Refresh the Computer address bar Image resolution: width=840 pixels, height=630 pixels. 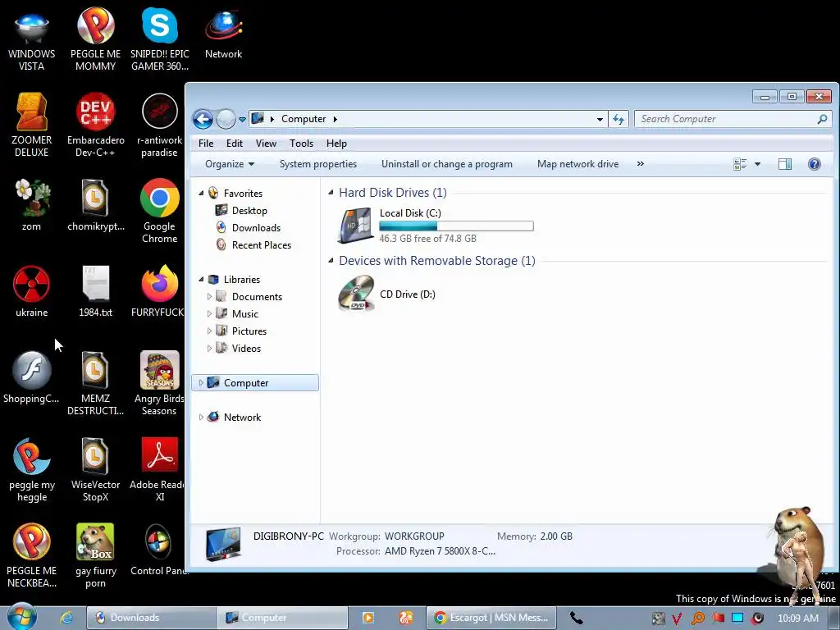click(x=619, y=119)
